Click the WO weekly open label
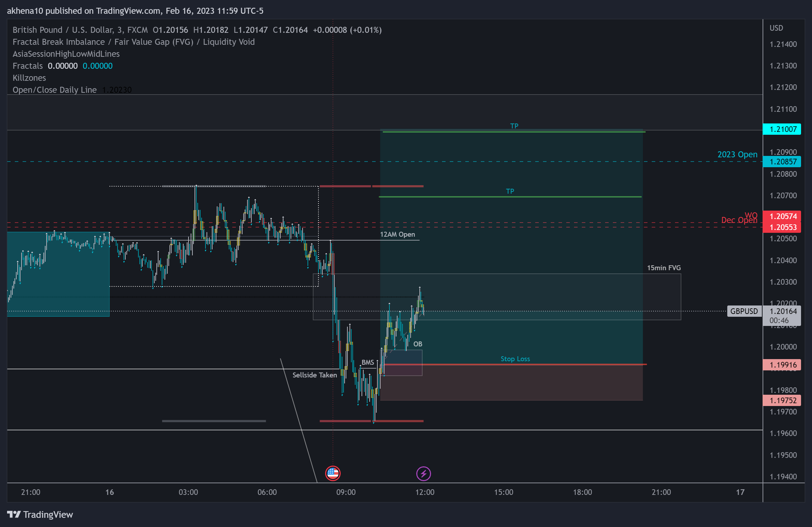This screenshot has height=527, width=812. pos(751,215)
